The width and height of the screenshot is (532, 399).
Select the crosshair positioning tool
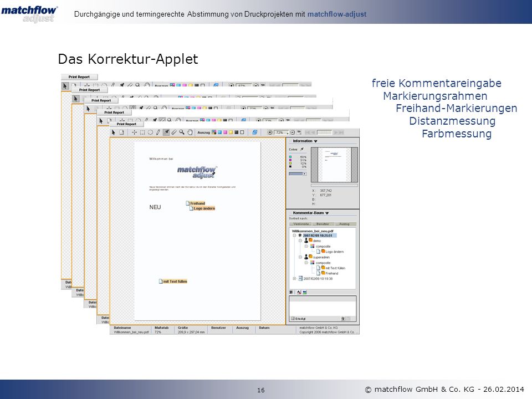[x=134, y=132]
